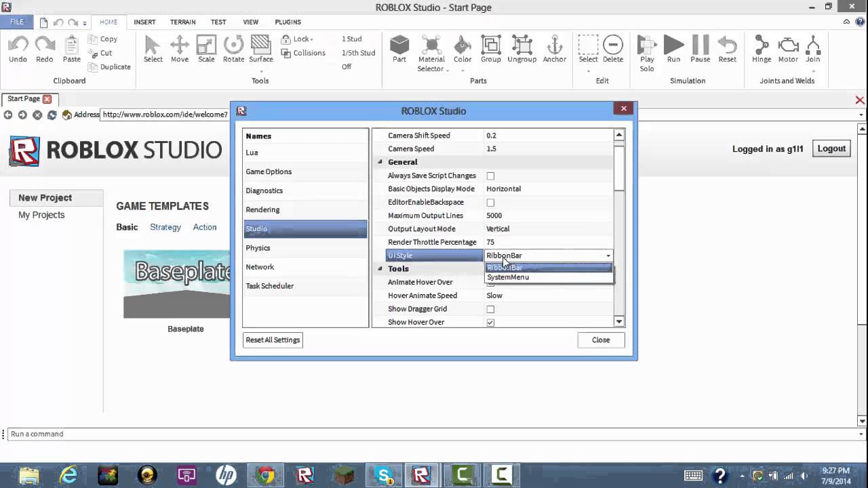Click the settings list scroll down arrow
Viewport: 868px width, 488px height.
coord(618,321)
